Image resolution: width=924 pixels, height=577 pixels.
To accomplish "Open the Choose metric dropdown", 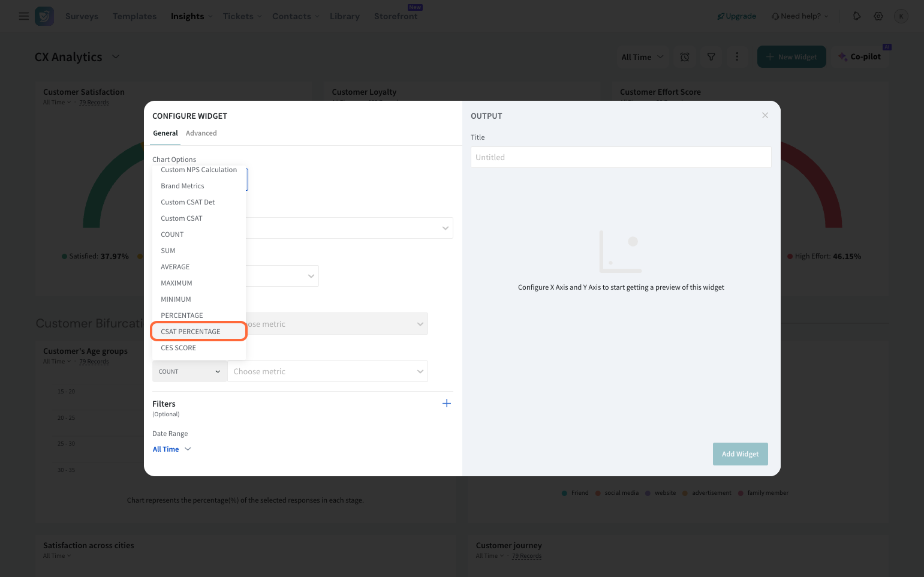I will coord(327,372).
